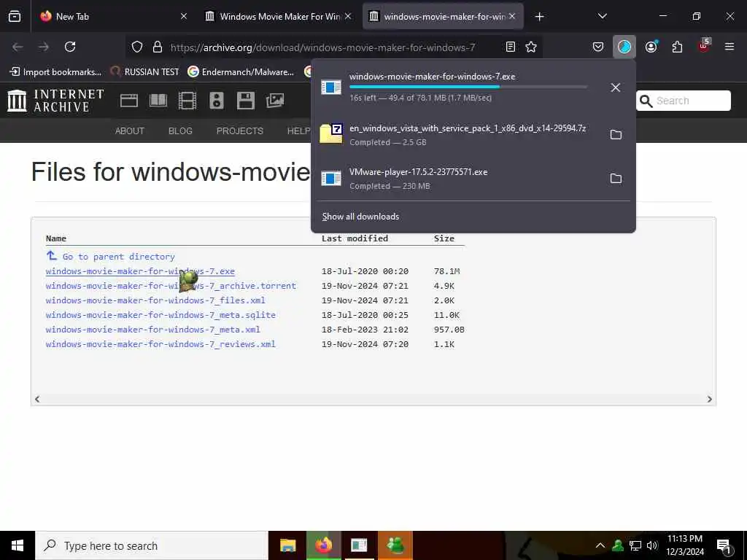Open windows-movie-maker-for-windows-7_meta.sqlite link
The image size is (747, 560).
pos(160,315)
